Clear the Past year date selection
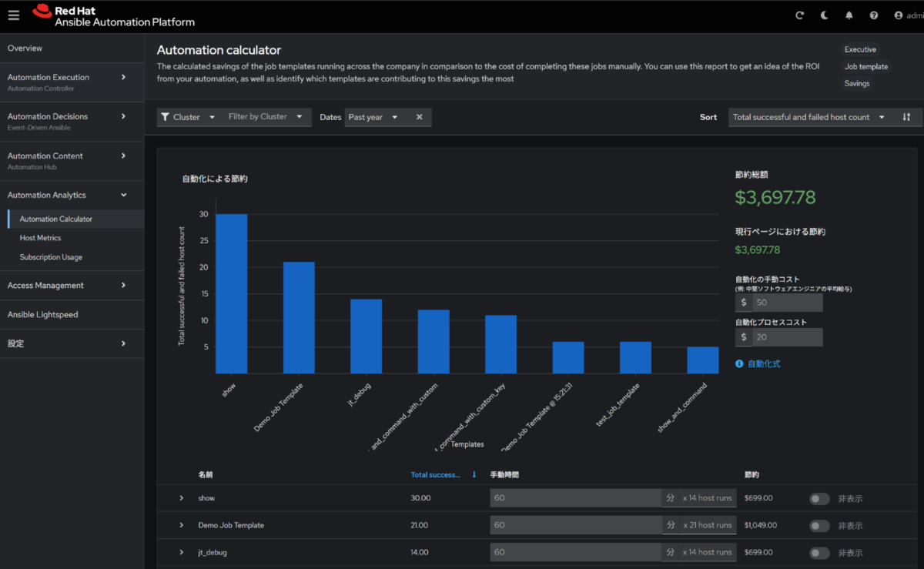The width and height of the screenshot is (924, 569). (420, 117)
